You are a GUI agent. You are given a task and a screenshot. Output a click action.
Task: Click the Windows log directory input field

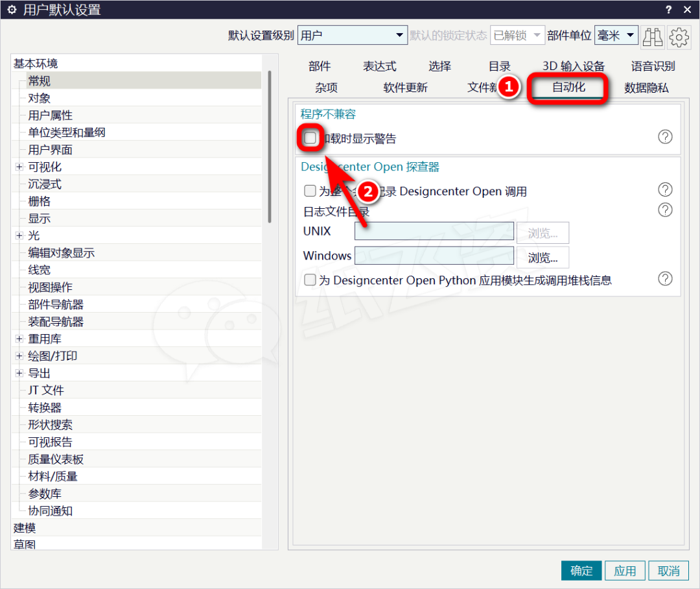click(434, 256)
